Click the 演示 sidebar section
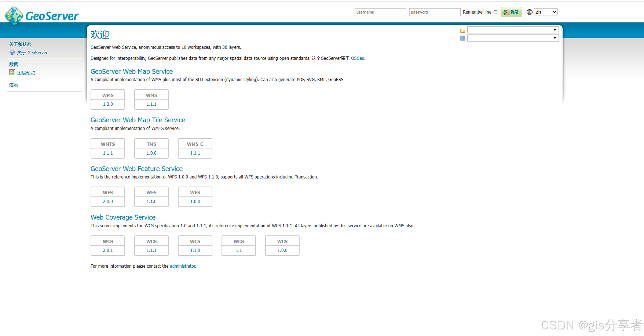 pyautogui.click(x=14, y=85)
